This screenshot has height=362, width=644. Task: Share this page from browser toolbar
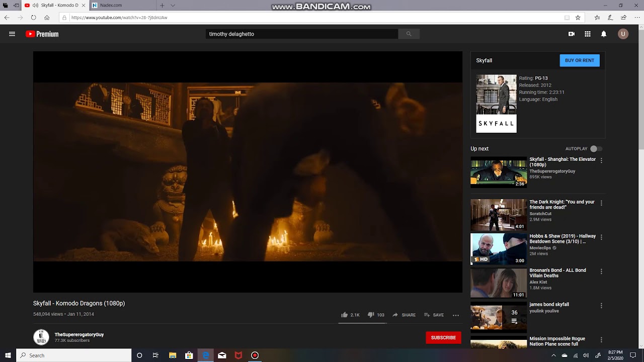(623, 18)
